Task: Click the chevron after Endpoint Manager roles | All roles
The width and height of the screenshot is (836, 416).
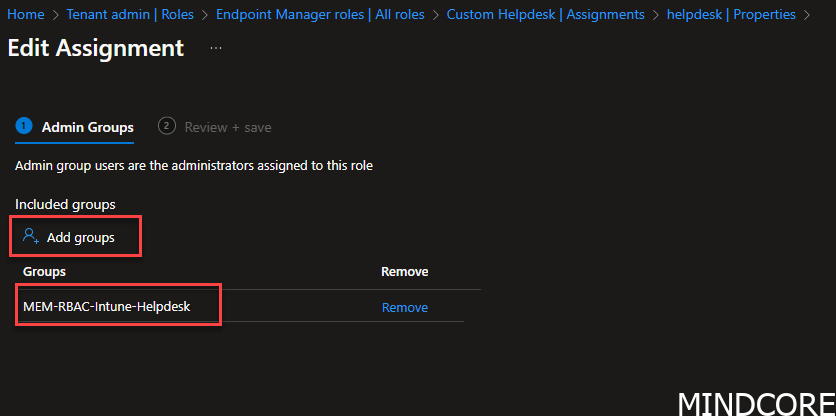Action: click(436, 15)
